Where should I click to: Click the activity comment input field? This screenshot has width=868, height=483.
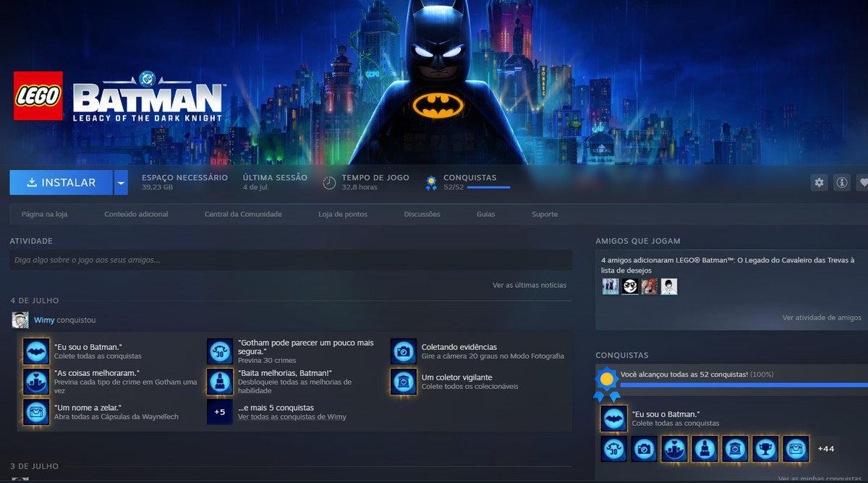(x=291, y=260)
